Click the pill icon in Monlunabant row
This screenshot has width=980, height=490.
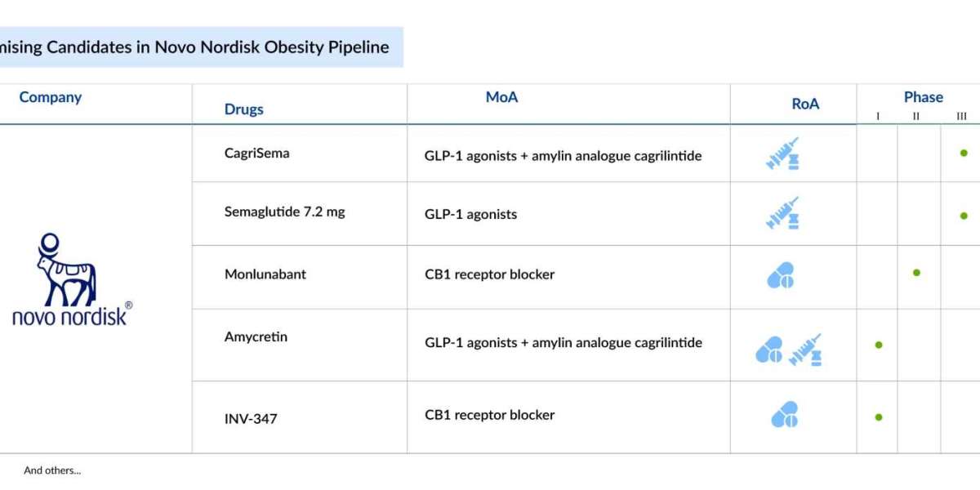[781, 275]
